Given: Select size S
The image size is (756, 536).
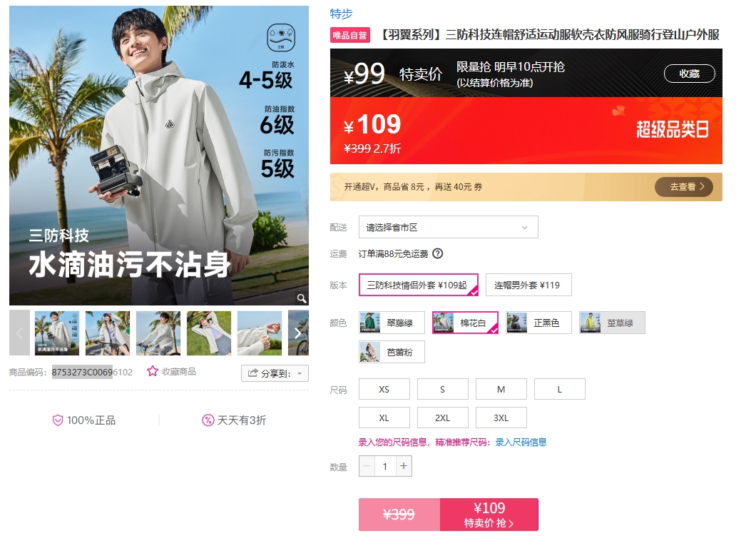Looking at the screenshot, I should [x=443, y=390].
